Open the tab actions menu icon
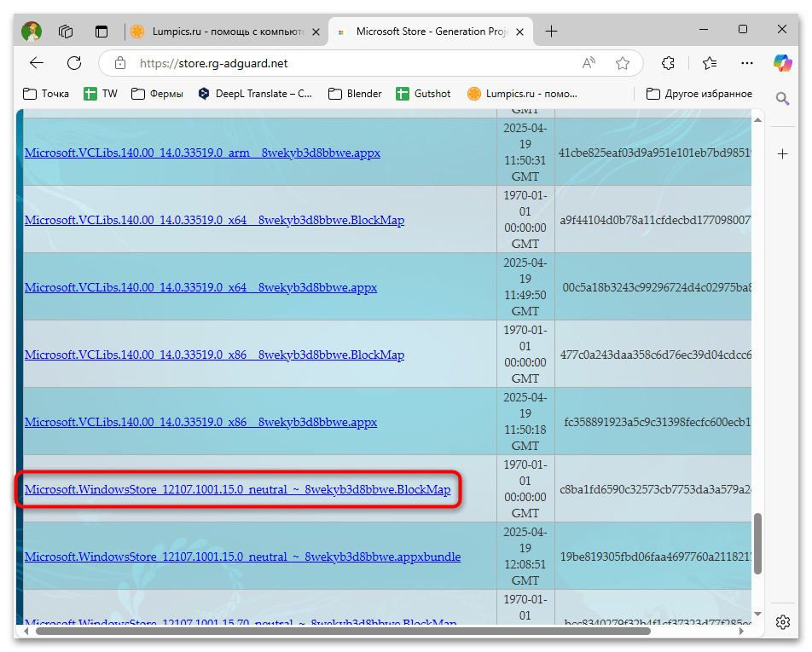 click(x=101, y=32)
